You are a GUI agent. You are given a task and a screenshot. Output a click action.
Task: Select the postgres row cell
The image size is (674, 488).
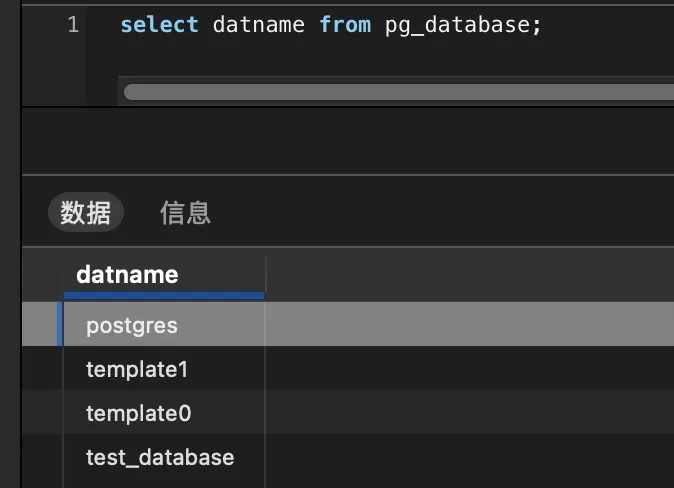[x=132, y=325]
